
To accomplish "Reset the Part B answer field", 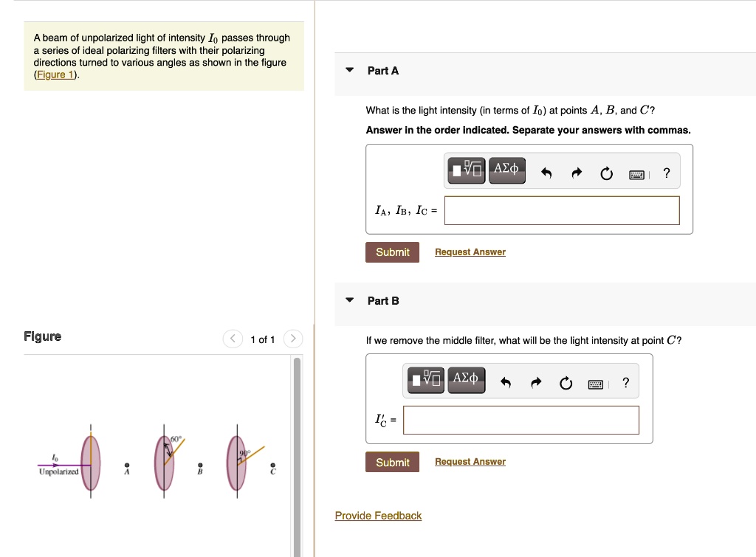I will pyautogui.click(x=566, y=383).
